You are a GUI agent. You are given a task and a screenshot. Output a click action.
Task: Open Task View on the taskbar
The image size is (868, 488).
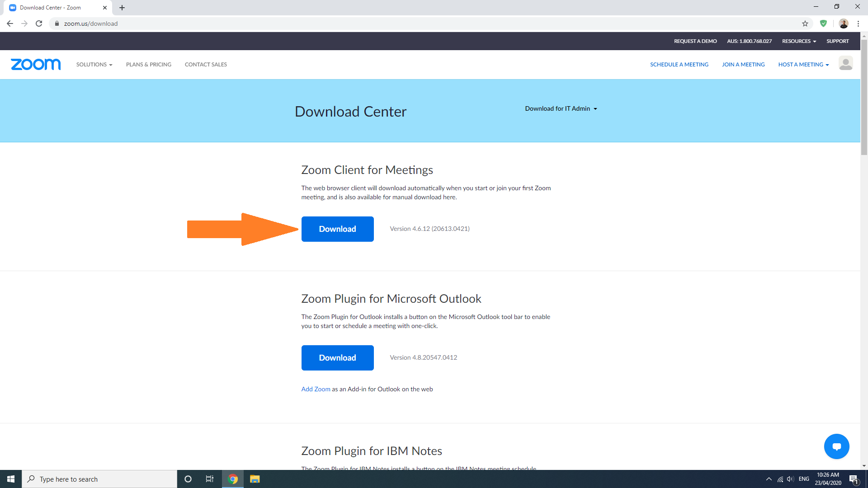tap(210, 479)
